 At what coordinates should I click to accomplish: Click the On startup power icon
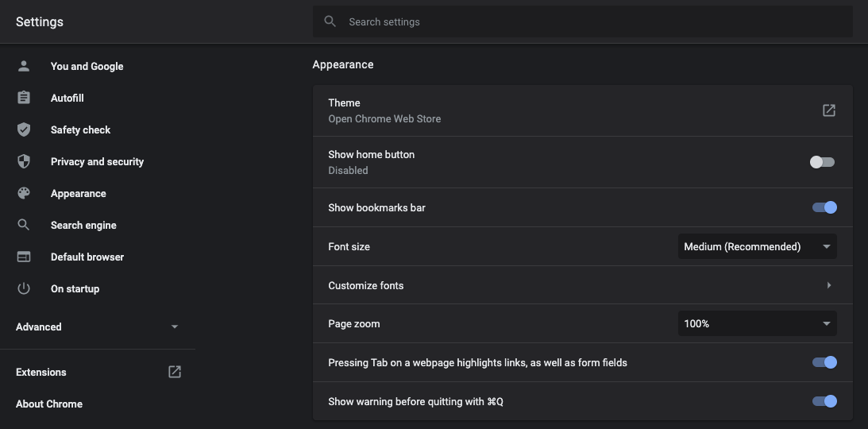pos(24,288)
